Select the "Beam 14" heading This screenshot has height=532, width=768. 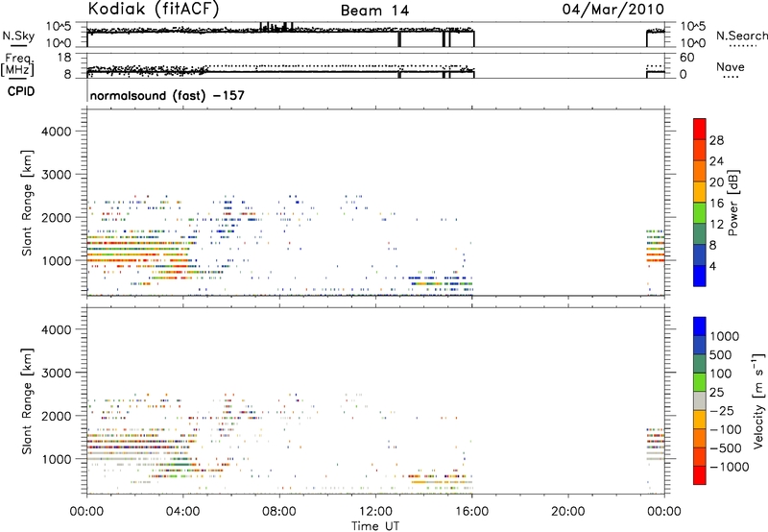[x=374, y=11]
